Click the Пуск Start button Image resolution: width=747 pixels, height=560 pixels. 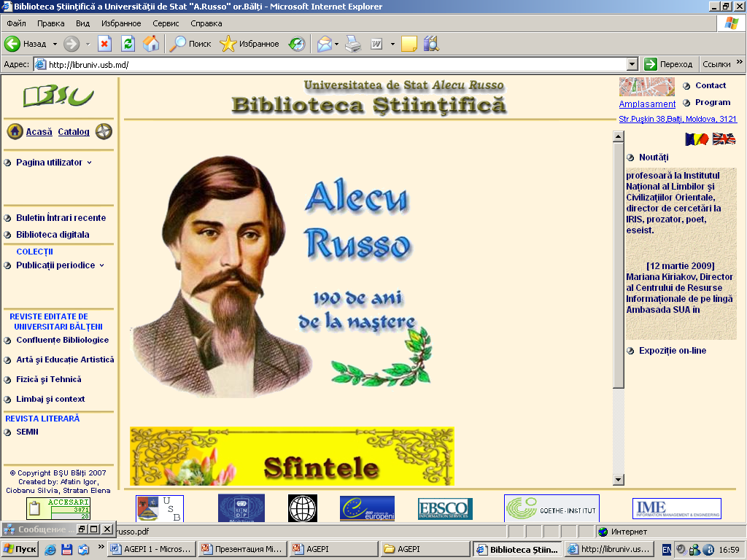coord(20,549)
